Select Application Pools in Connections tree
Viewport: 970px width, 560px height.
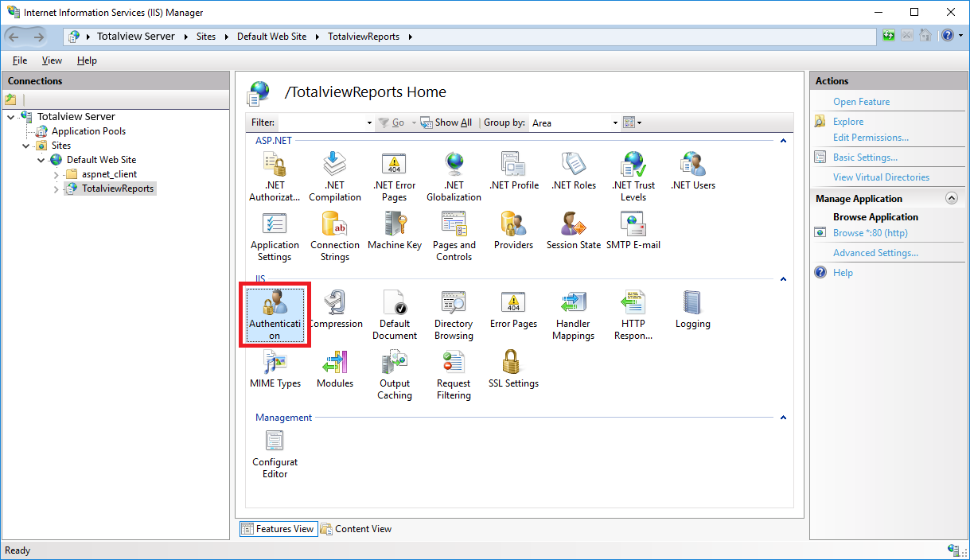(x=88, y=131)
